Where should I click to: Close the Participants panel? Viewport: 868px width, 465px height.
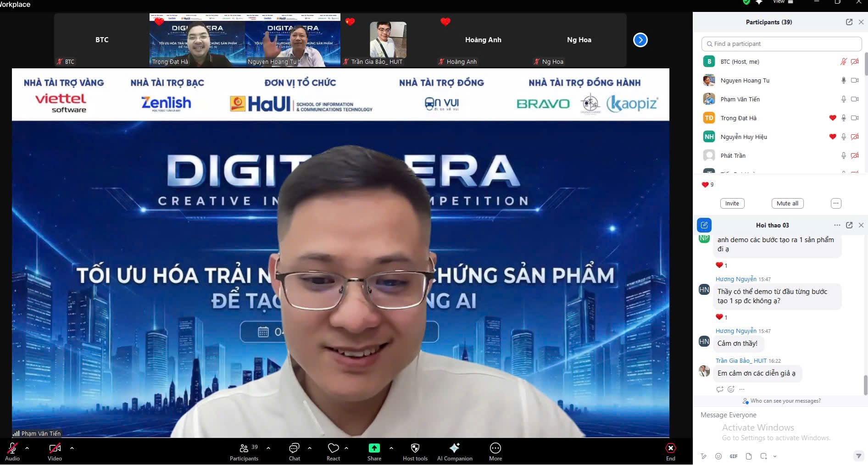coord(861,22)
